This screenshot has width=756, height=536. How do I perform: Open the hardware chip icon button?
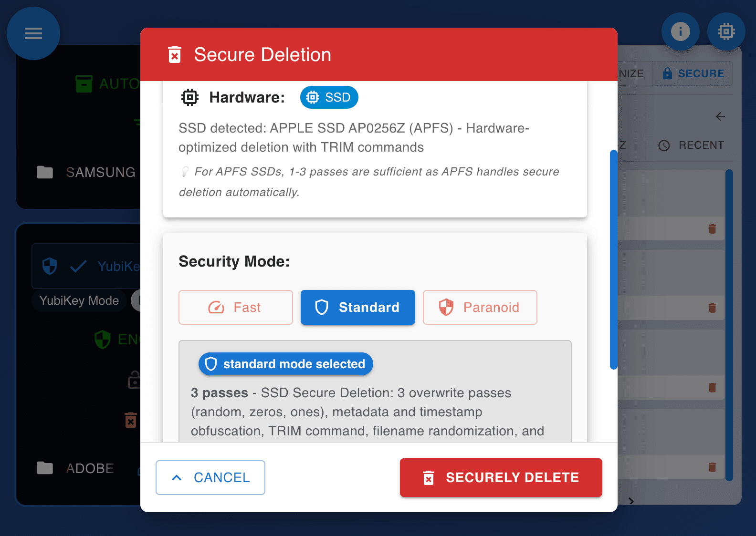[x=726, y=31]
